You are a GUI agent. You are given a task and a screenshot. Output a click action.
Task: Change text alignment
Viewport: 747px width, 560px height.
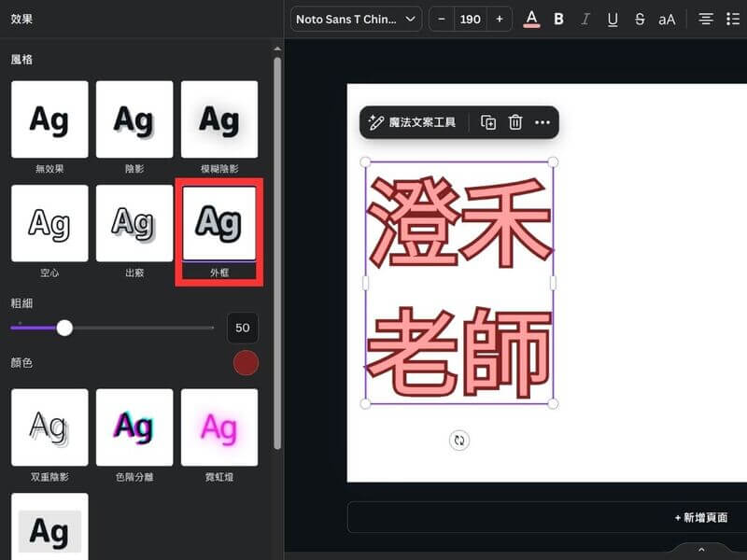706,19
